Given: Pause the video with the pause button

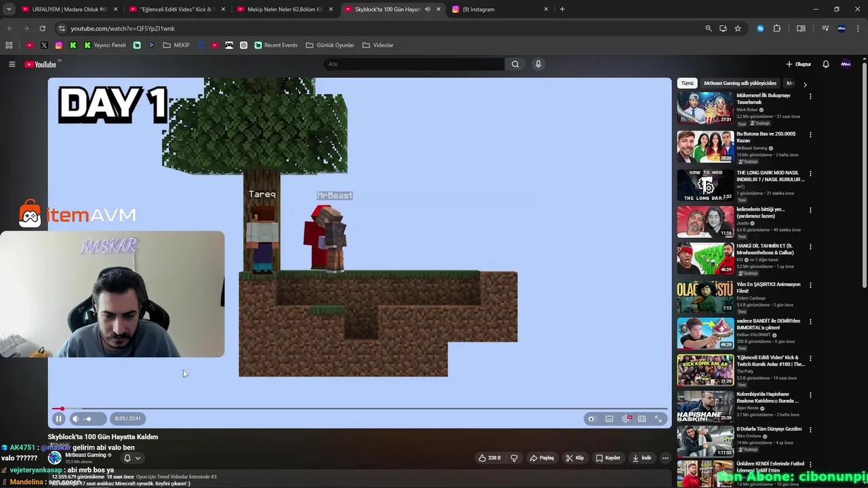Looking at the screenshot, I should (58, 419).
